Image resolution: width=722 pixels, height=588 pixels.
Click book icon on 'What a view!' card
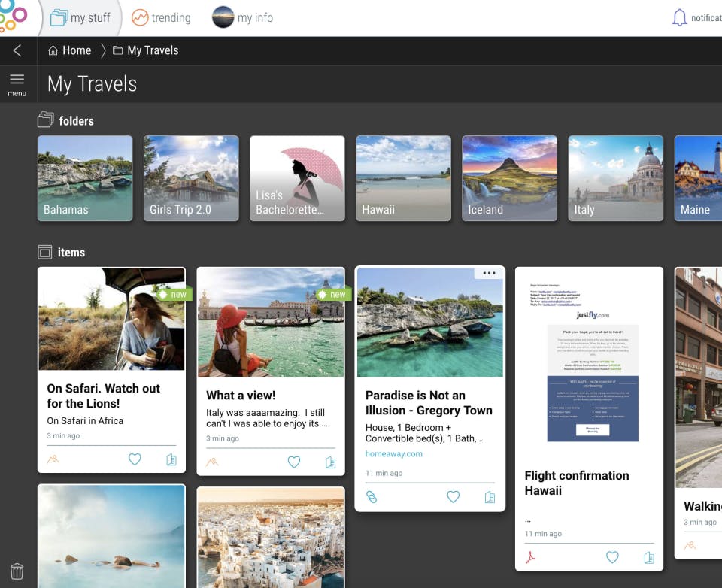(331, 462)
